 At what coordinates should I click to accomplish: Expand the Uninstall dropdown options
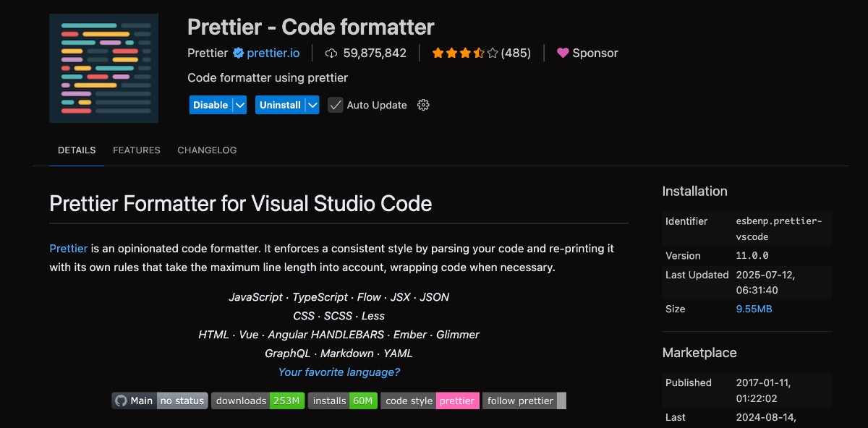pos(312,104)
